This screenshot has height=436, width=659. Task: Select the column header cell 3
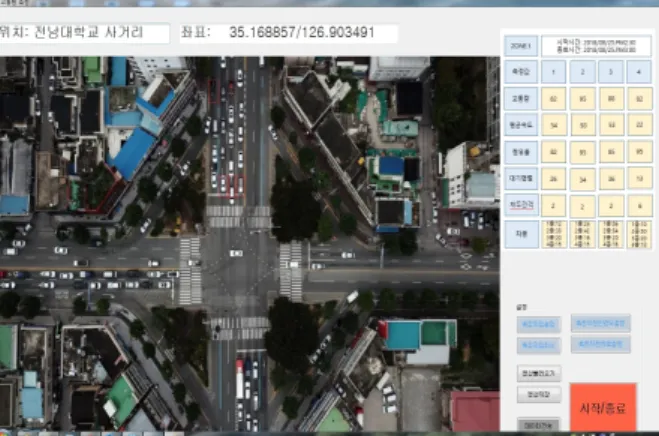(x=611, y=71)
